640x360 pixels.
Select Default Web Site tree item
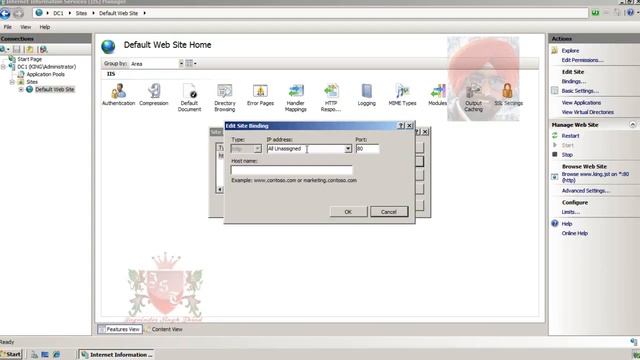tap(55, 89)
